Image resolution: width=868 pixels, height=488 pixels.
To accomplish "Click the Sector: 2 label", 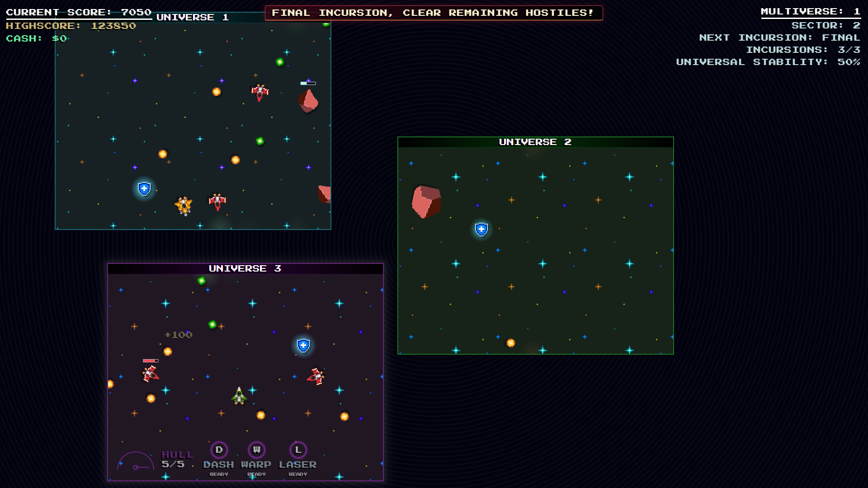I will [x=826, y=25].
